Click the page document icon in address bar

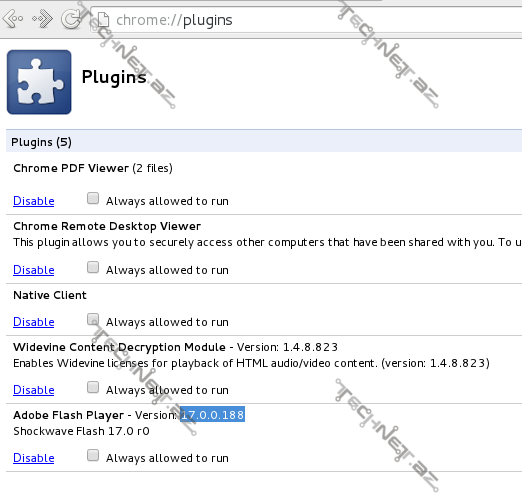point(103,20)
